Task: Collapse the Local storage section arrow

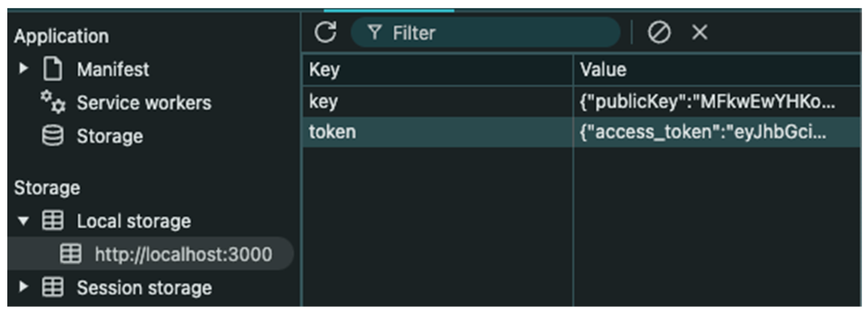Action: tap(23, 220)
